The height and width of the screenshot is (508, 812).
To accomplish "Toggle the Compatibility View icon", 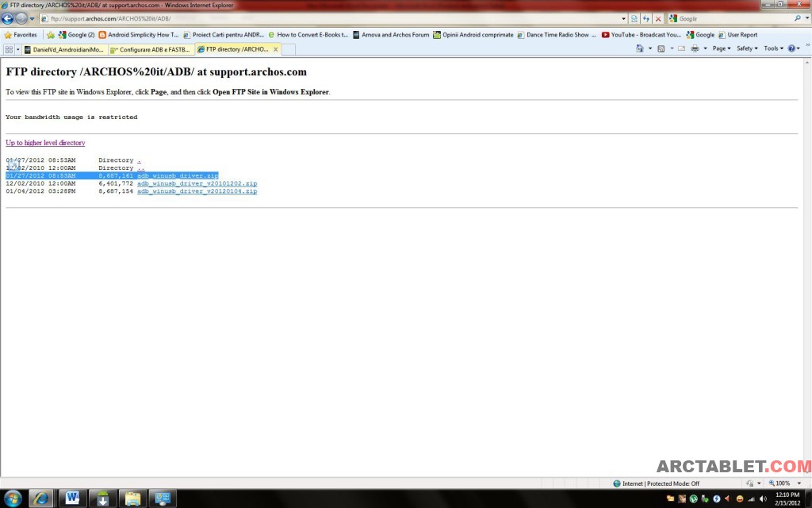I will 634,19.
